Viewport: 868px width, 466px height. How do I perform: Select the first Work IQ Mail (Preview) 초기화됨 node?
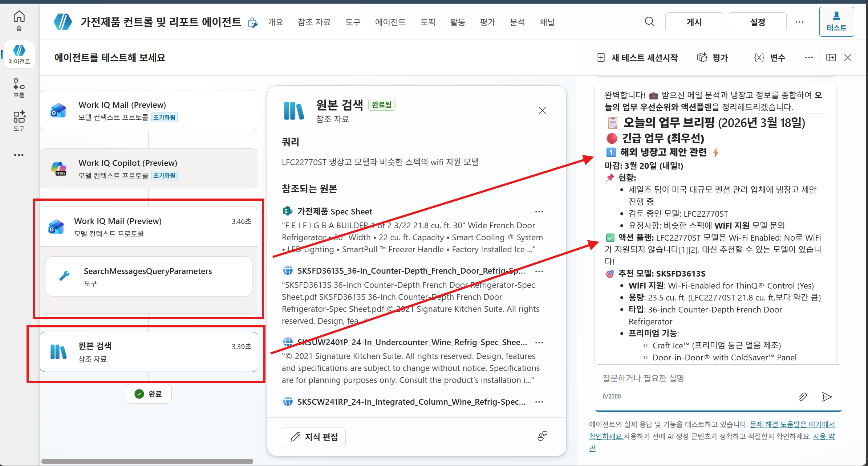point(149,110)
